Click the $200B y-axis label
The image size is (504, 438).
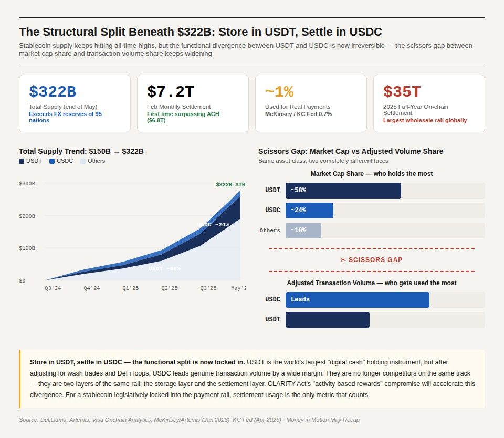pyautogui.click(x=27, y=216)
